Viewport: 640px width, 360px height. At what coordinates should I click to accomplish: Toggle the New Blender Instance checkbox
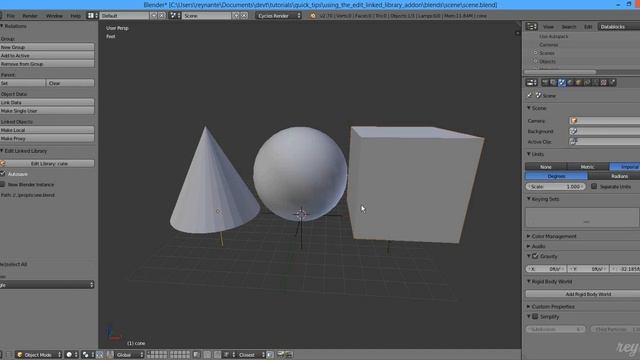click(3, 184)
